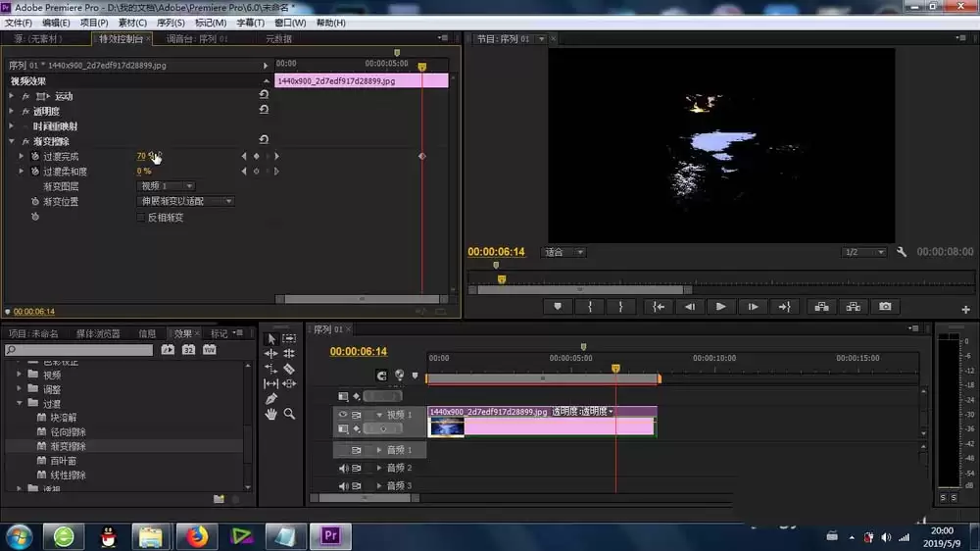Select the Track Select tool

tap(289, 338)
